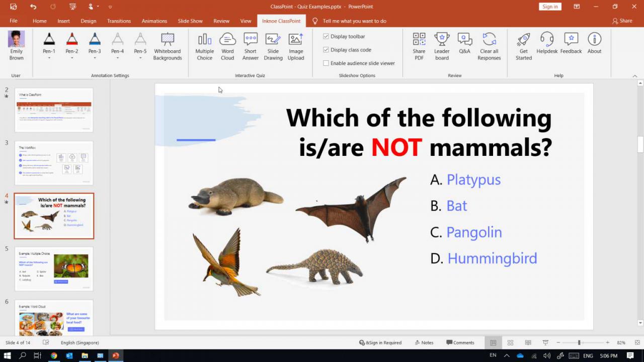Switch to the Home tab

click(40, 21)
